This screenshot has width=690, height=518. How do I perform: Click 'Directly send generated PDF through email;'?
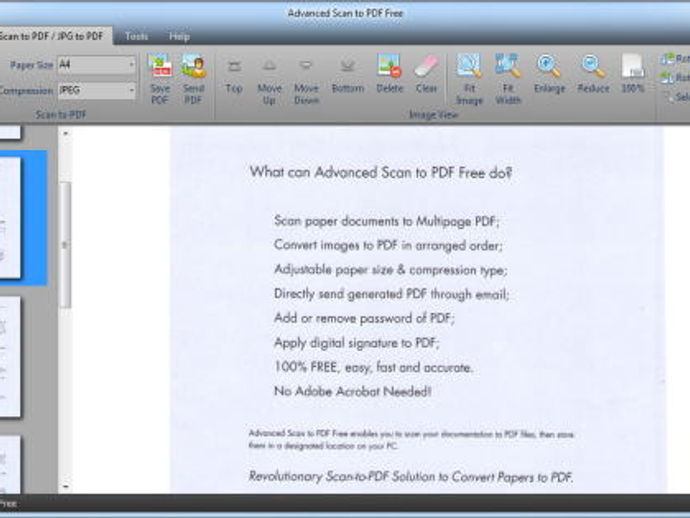tap(392, 294)
